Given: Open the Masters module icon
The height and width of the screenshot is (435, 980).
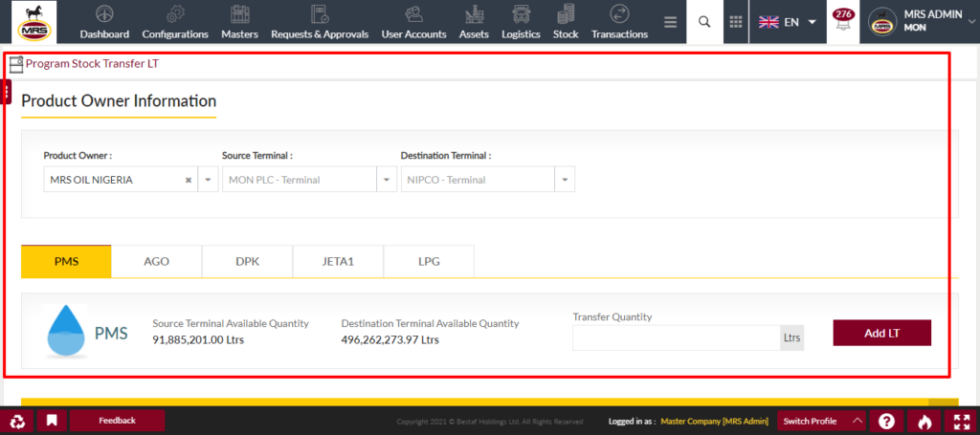Looking at the screenshot, I should [x=239, y=13].
